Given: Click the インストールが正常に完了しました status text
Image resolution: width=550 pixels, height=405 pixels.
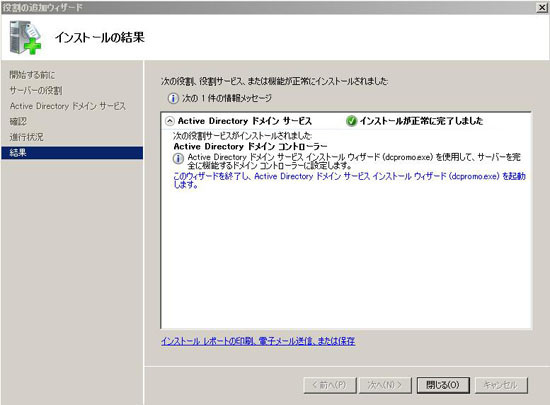Looking at the screenshot, I should point(421,121).
